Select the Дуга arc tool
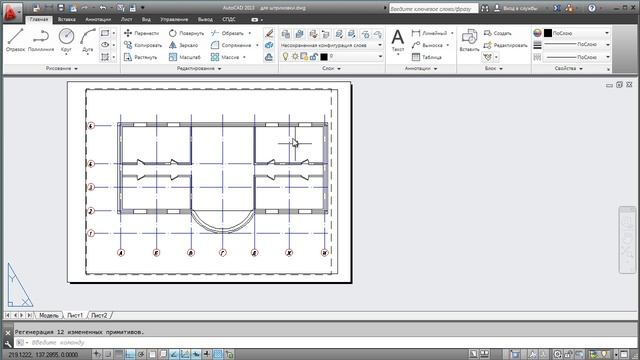 88,40
